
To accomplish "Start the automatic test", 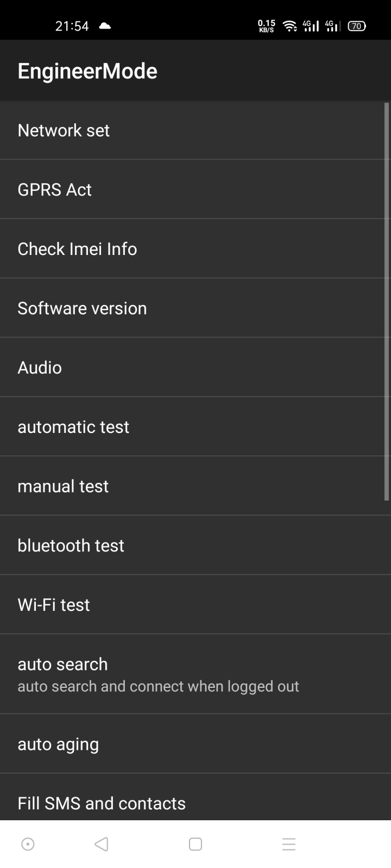I will tap(195, 426).
